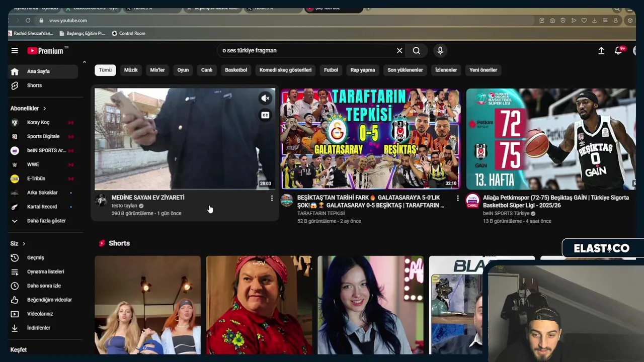Click the search magnifier button

click(417, 50)
